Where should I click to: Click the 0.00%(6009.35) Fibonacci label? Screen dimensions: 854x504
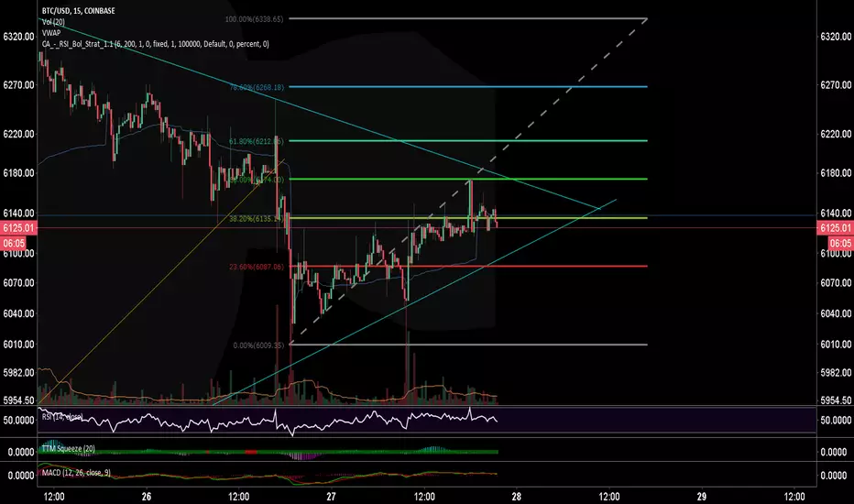click(x=258, y=345)
